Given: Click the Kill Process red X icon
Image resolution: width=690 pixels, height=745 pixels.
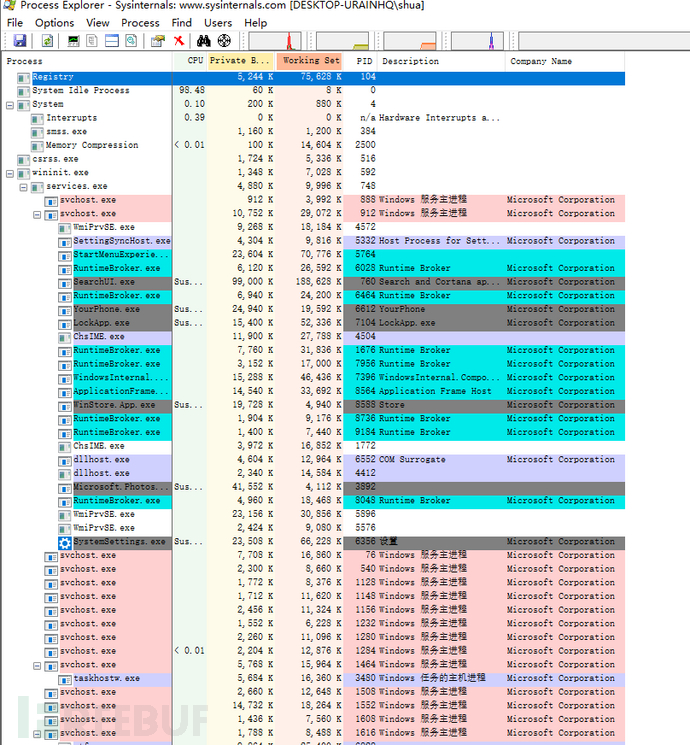Looking at the screenshot, I should 179,40.
